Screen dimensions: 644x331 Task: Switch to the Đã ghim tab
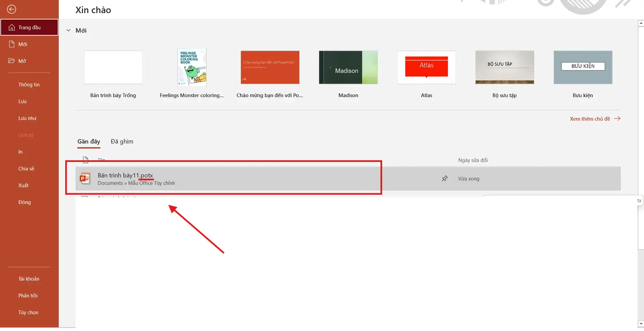click(x=122, y=141)
